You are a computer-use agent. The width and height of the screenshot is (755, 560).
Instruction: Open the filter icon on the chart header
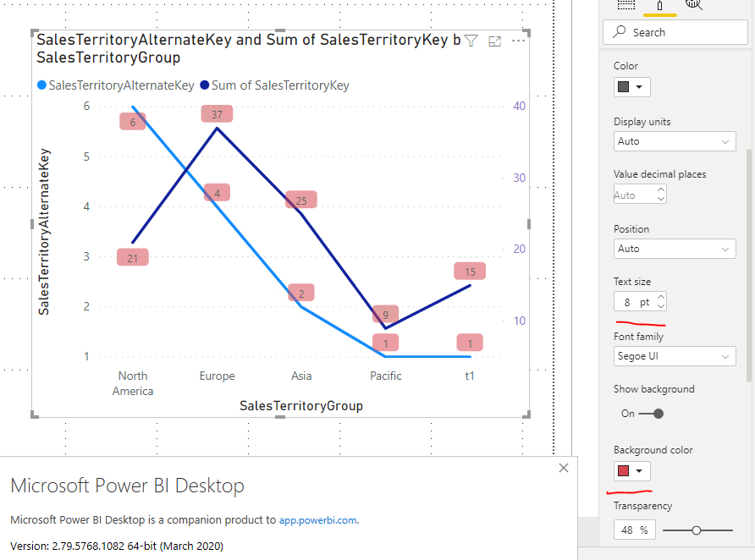coord(471,41)
